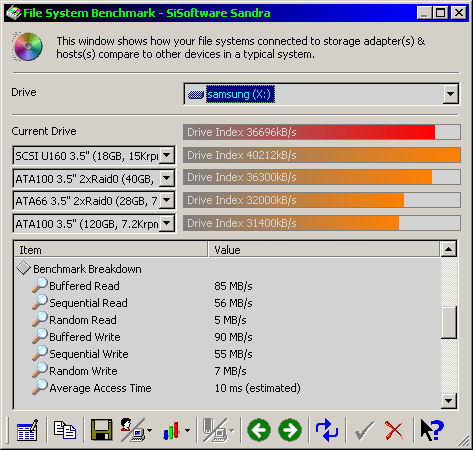Click the list scroll up arrow
473x450 pixels.
point(449,249)
